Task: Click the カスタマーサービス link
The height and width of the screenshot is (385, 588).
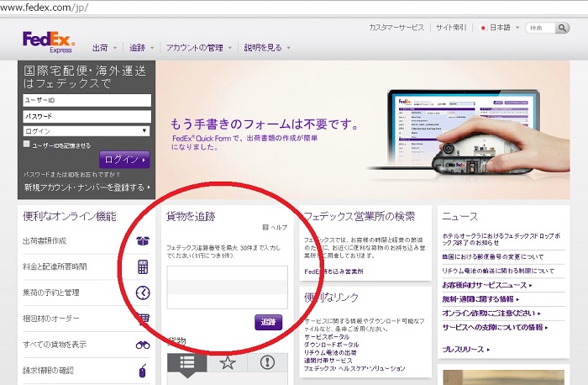Action: pyautogui.click(x=396, y=28)
